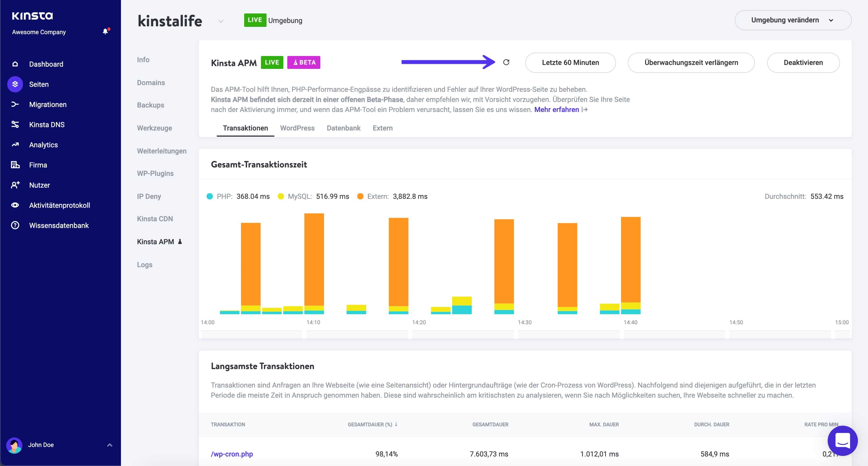Image resolution: width=868 pixels, height=466 pixels.
Task: Click the orange bar near 14:40
Action: coord(631,259)
